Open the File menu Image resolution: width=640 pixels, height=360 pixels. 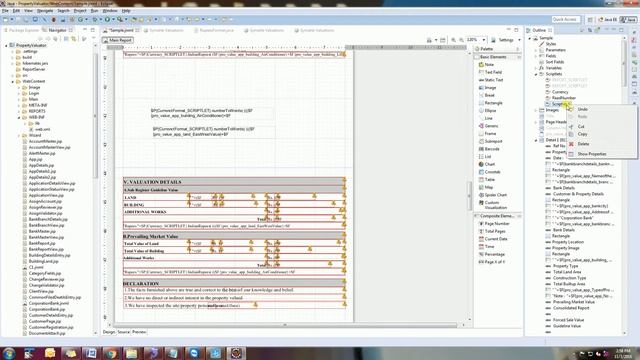(x=5, y=11)
